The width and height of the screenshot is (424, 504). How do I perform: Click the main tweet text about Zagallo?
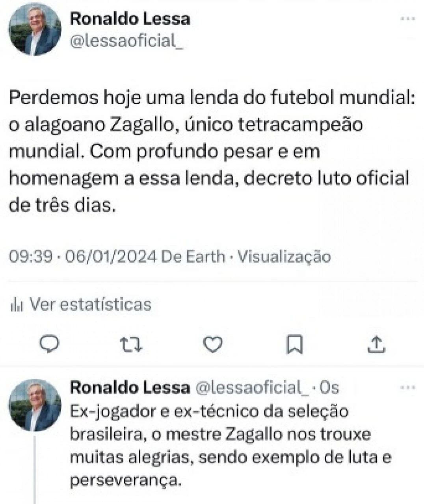[x=211, y=152]
